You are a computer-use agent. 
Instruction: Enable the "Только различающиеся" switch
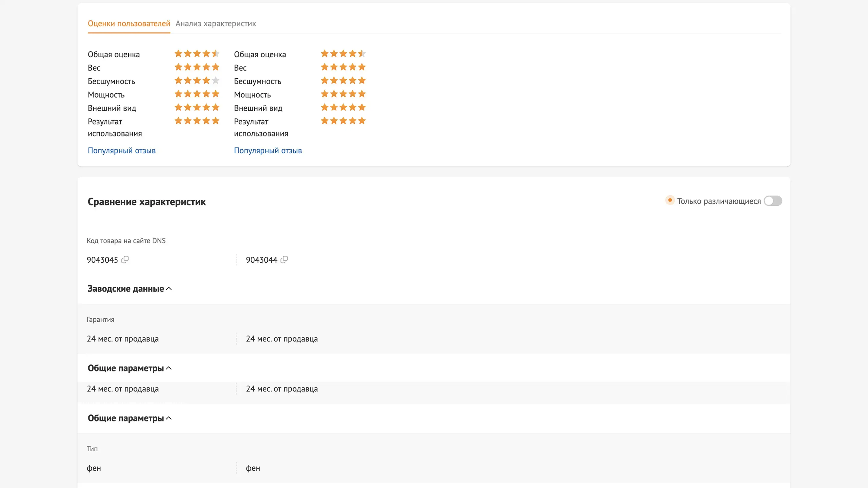[x=773, y=201]
